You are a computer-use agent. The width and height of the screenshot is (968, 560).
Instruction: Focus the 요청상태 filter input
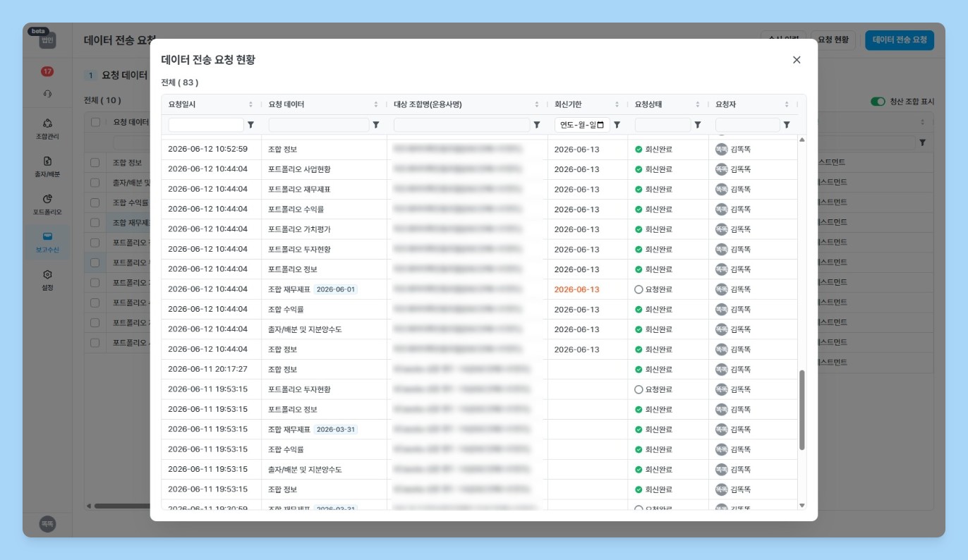click(663, 125)
